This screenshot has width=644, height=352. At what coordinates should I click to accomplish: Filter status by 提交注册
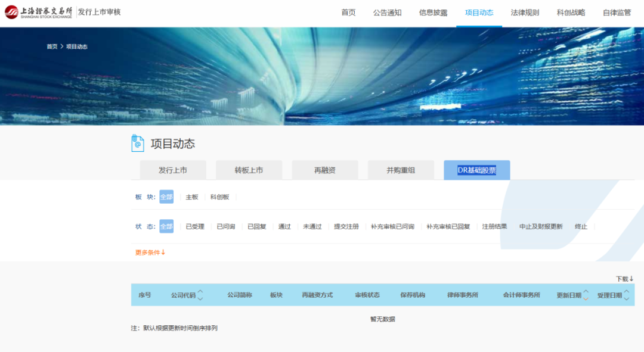pos(346,226)
